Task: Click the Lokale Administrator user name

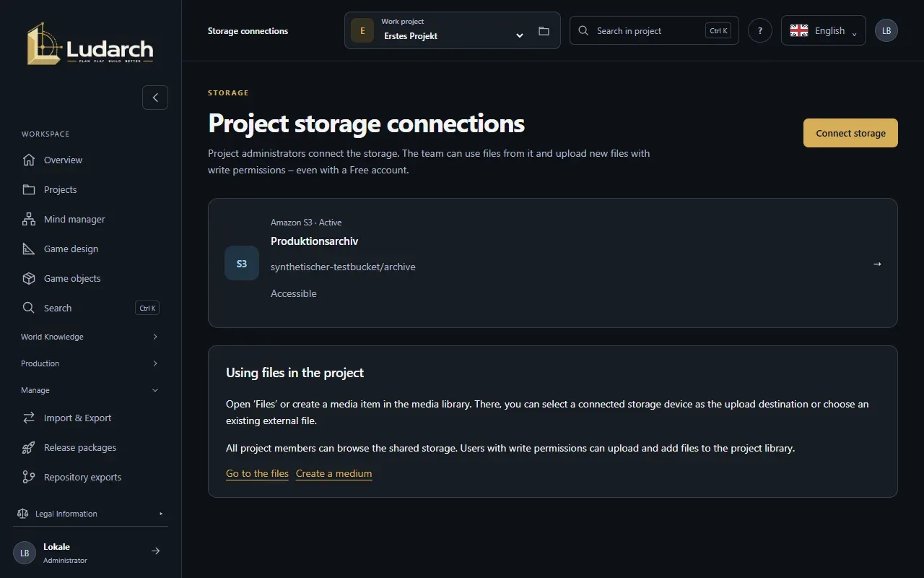Action: tap(65, 553)
